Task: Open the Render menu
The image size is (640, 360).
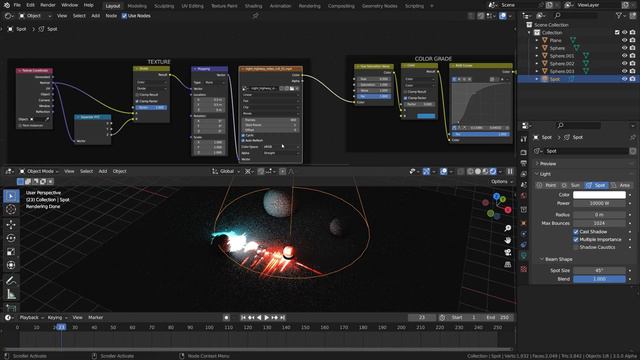Action: pos(48,5)
